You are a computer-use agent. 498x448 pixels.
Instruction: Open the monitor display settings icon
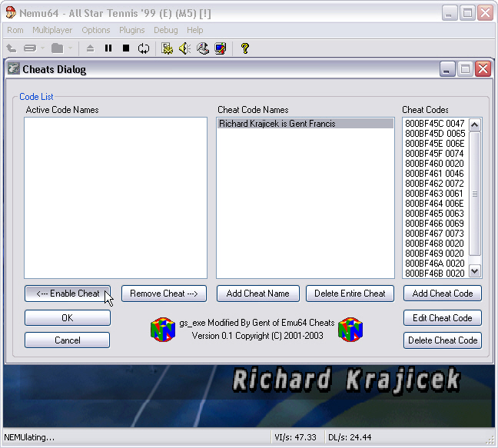click(x=221, y=48)
